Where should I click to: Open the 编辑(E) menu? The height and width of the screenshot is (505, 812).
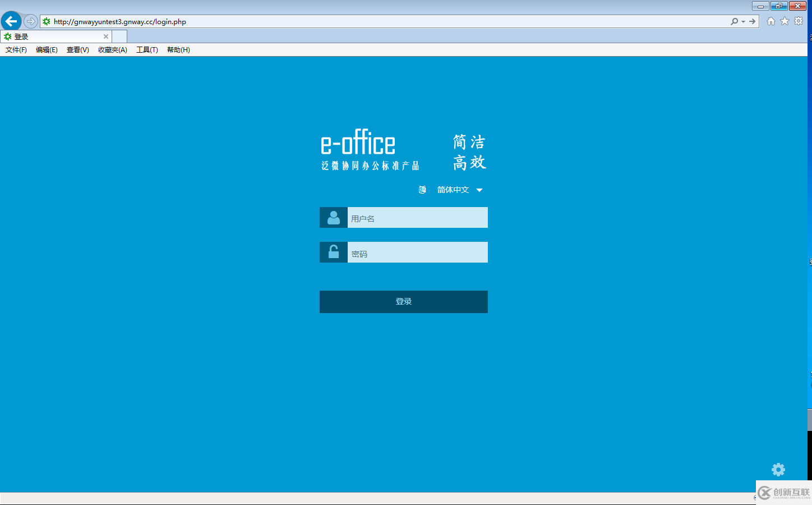coord(47,50)
